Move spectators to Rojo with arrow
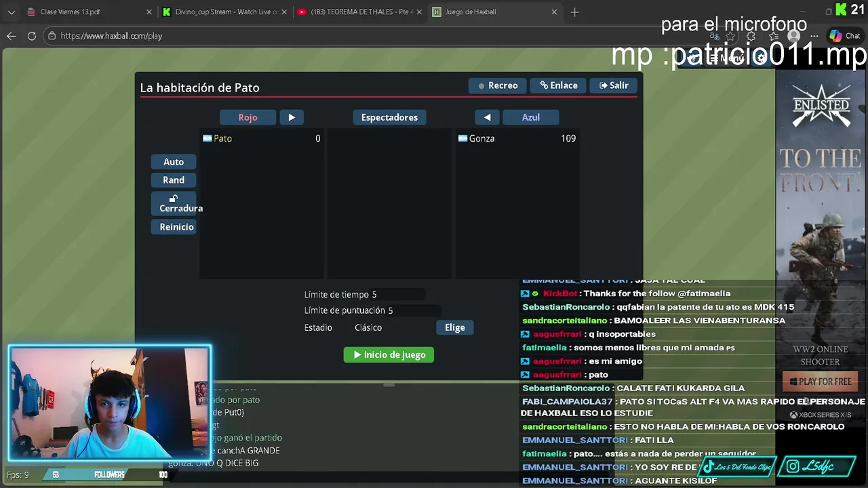 (x=292, y=117)
